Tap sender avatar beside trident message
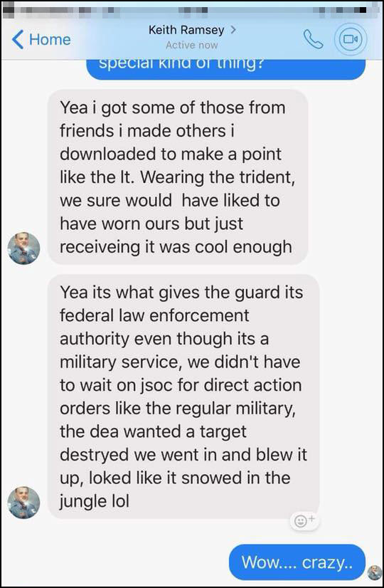Image resolution: width=384 pixels, height=588 pixels. (x=23, y=248)
